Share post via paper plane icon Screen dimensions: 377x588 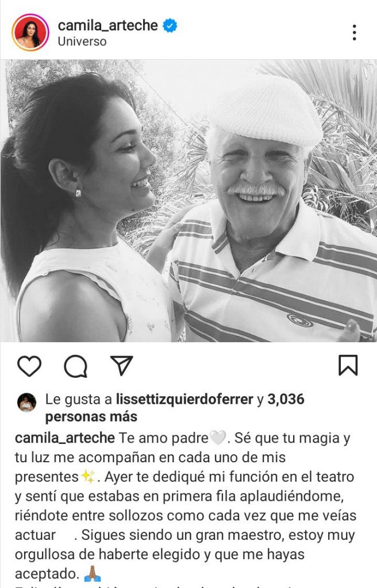122,365
